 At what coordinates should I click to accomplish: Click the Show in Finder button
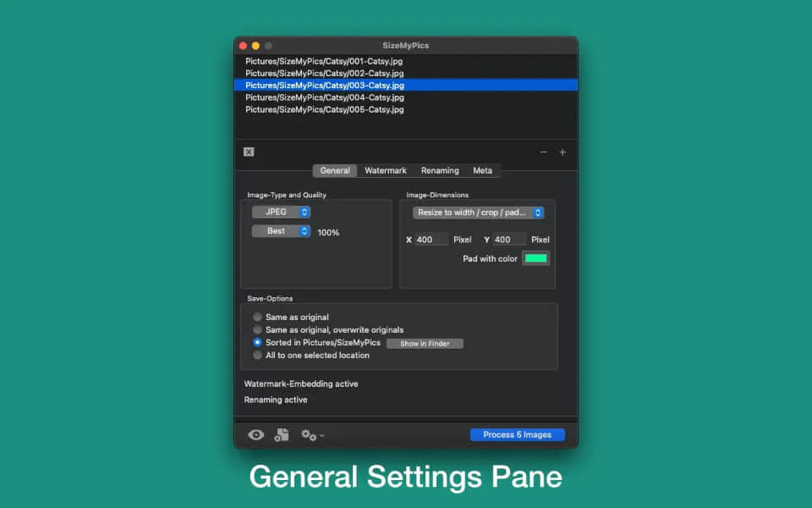pyautogui.click(x=425, y=343)
